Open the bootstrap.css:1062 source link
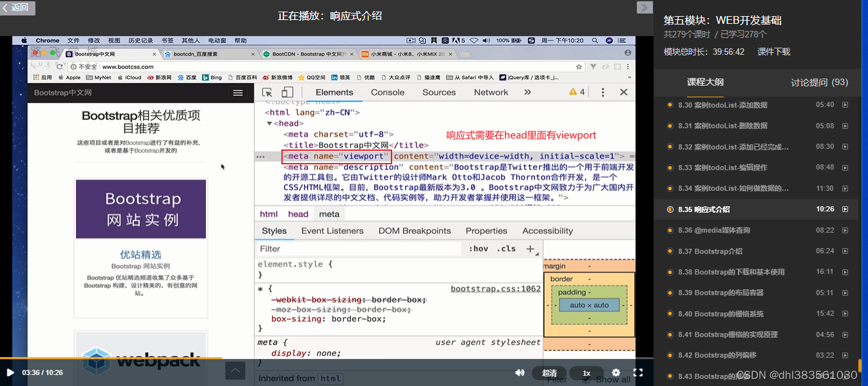The width and height of the screenshot is (868, 386). pyautogui.click(x=496, y=289)
